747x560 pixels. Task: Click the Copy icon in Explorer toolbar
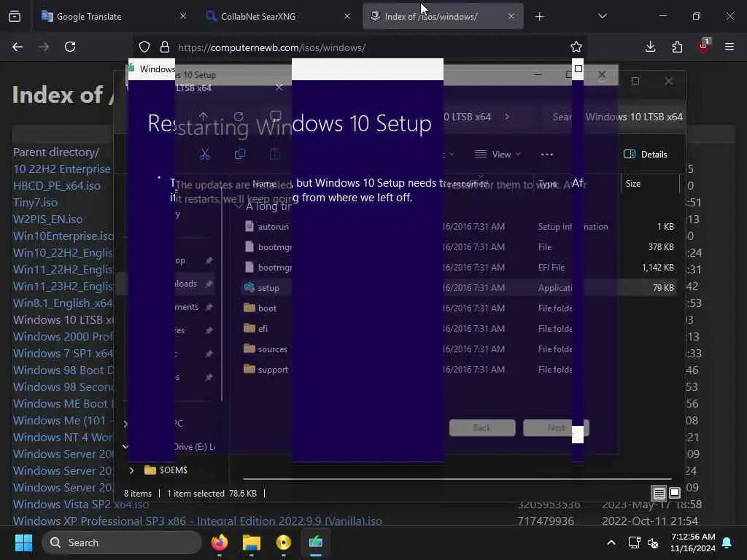click(x=240, y=155)
